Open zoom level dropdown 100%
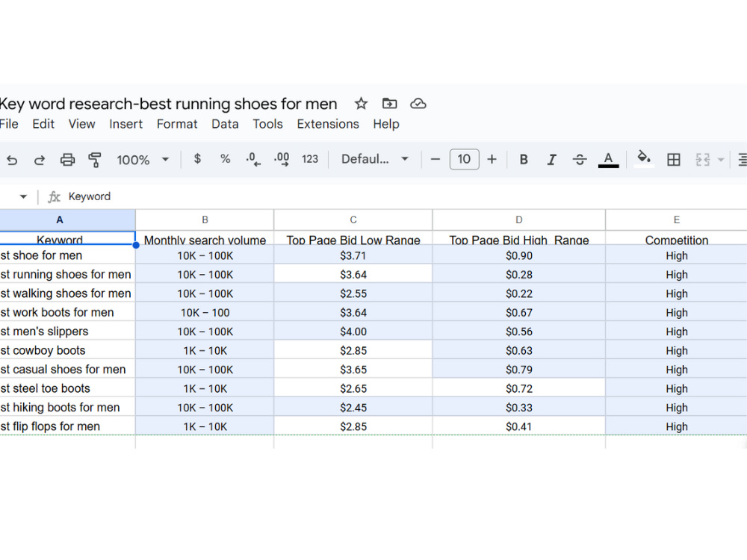Image resolution: width=747 pixels, height=560 pixels. [143, 160]
